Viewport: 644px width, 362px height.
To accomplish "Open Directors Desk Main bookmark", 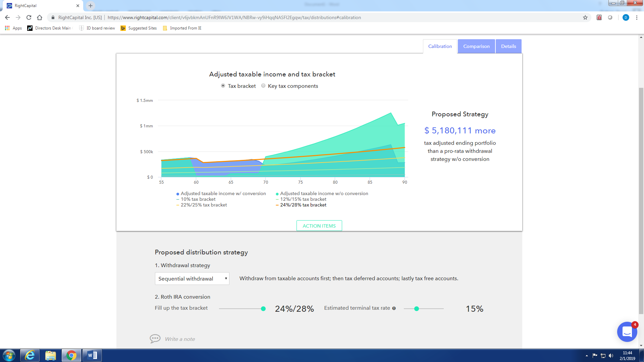I will 49,28.
